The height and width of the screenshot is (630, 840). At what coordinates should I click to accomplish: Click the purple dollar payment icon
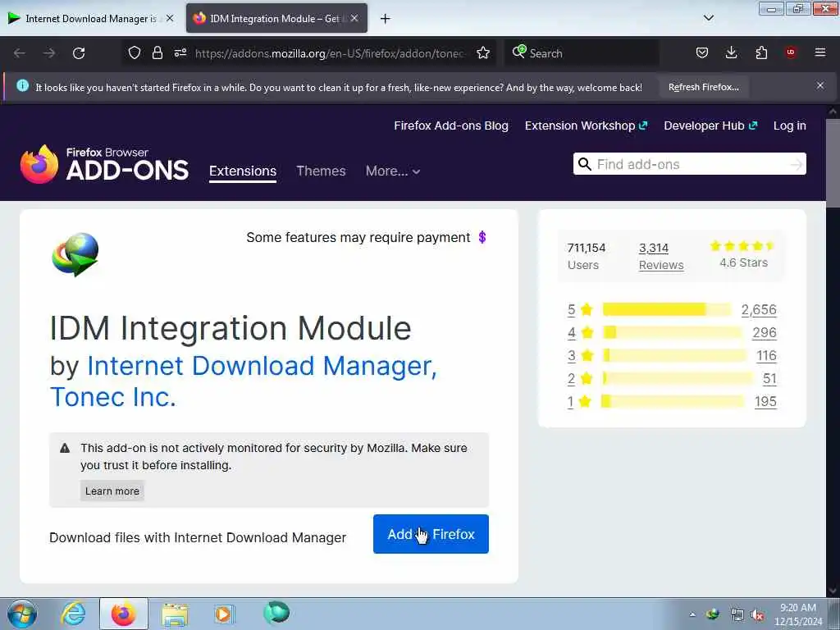tap(482, 237)
